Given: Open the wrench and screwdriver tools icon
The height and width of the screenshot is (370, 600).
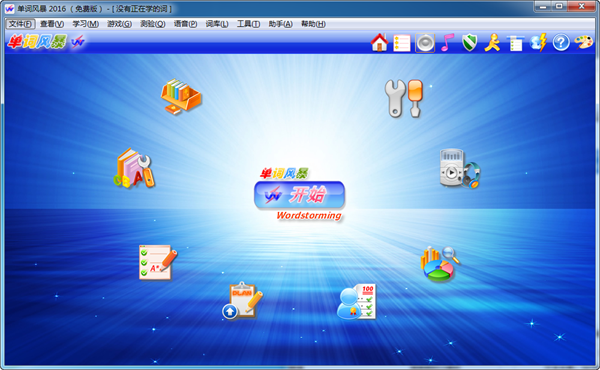Looking at the screenshot, I should pyautogui.click(x=404, y=98).
